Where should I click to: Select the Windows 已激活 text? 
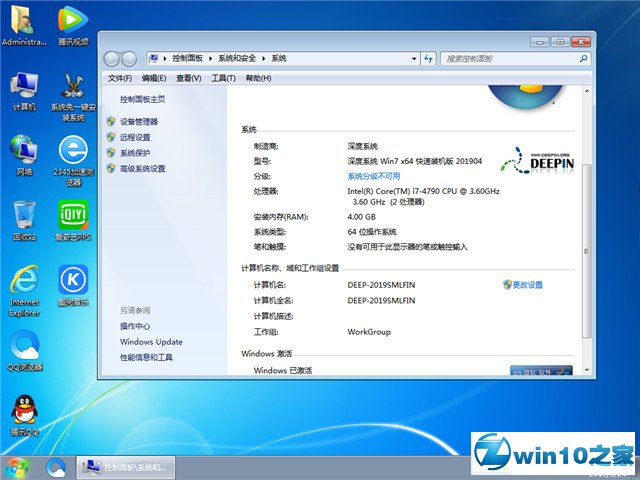(x=282, y=370)
